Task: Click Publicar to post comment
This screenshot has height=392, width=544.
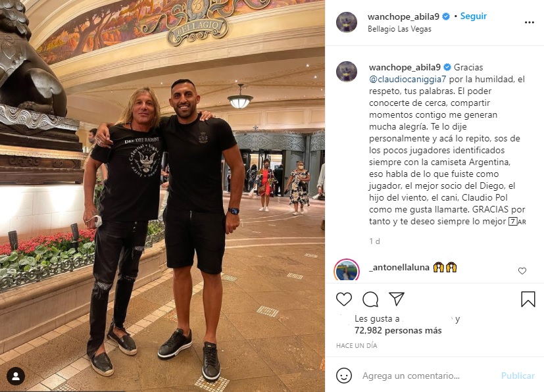Action: click(518, 376)
